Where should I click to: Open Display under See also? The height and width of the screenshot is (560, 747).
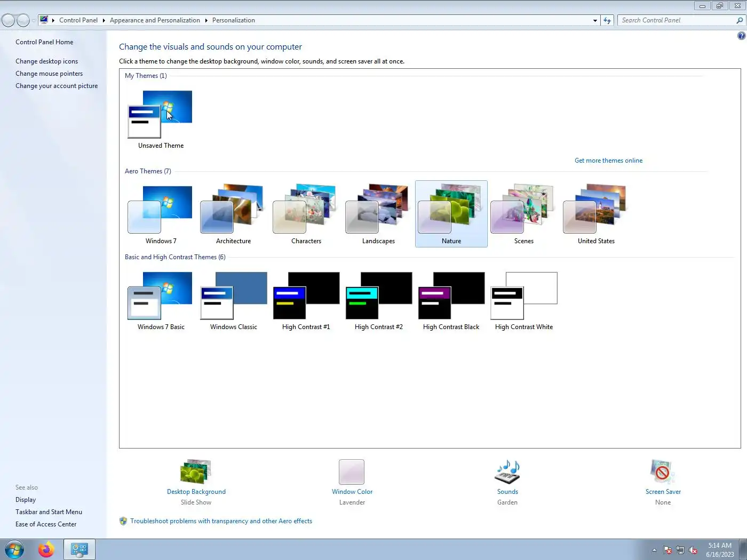(x=26, y=500)
